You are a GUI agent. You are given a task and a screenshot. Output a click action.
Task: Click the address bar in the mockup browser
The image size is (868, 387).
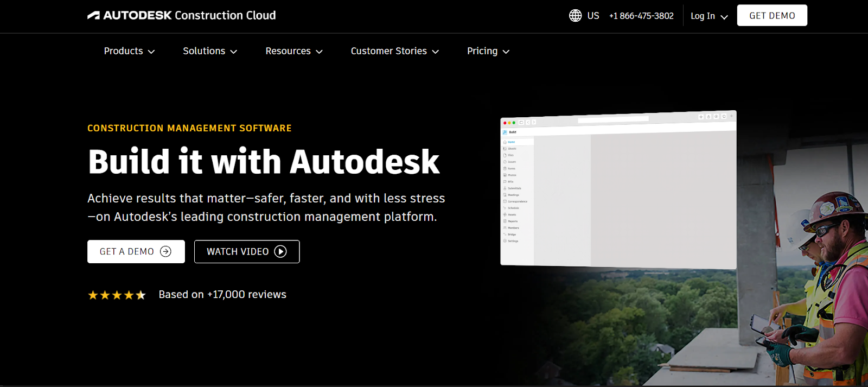pos(614,119)
